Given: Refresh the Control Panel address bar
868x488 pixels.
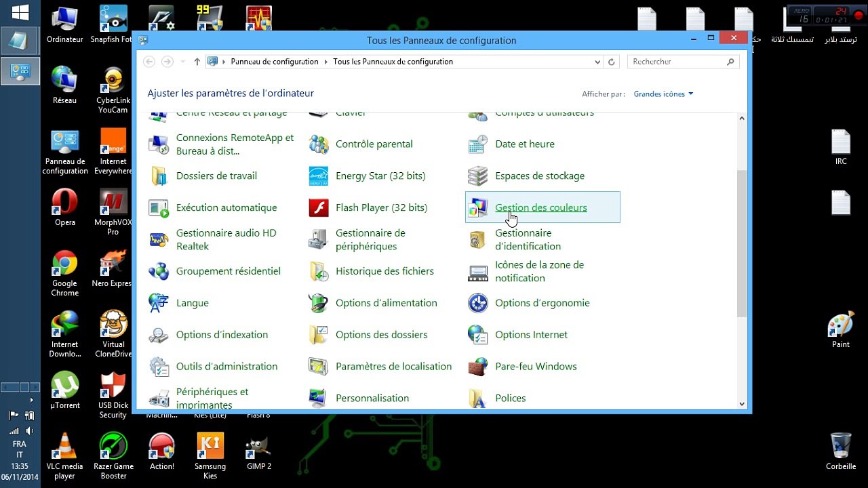Looking at the screenshot, I should (x=612, y=62).
